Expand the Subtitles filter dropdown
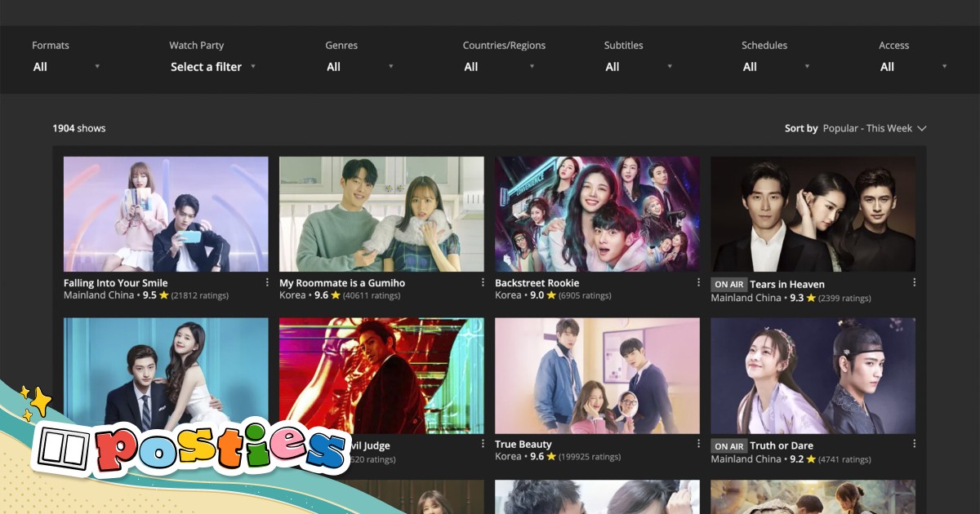 coord(639,67)
